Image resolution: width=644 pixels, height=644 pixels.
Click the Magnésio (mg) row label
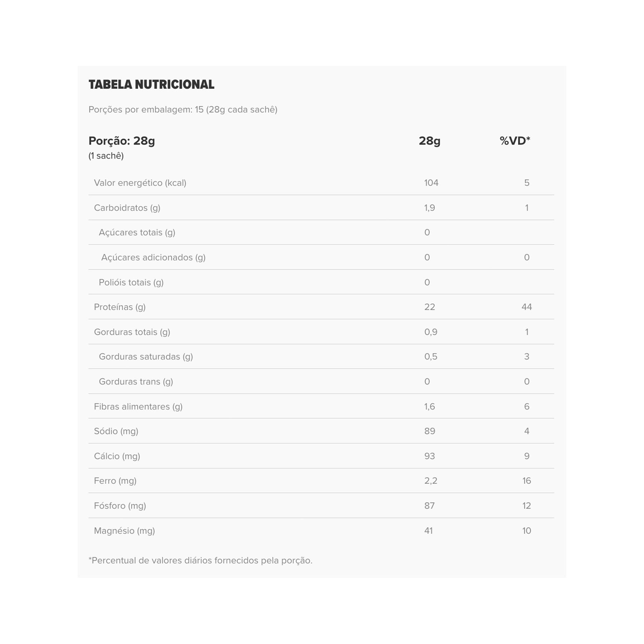click(124, 531)
